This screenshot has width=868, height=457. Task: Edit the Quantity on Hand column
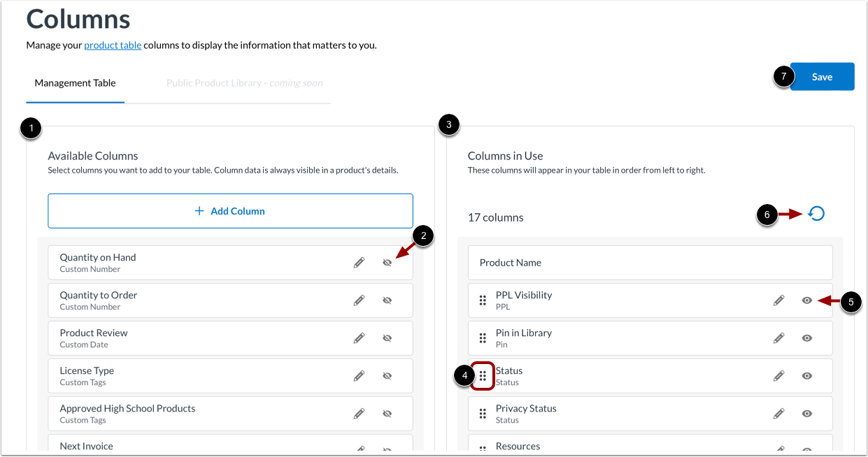coord(359,262)
